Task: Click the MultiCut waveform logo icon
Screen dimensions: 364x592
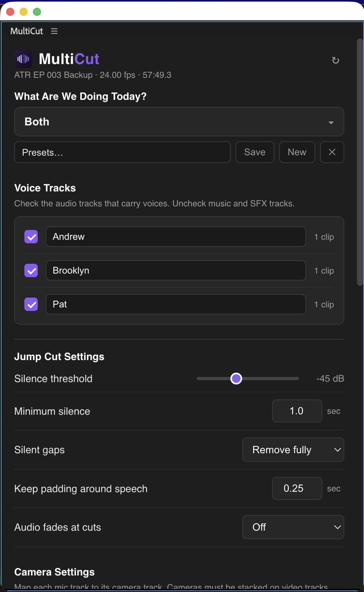Action: [23, 59]
